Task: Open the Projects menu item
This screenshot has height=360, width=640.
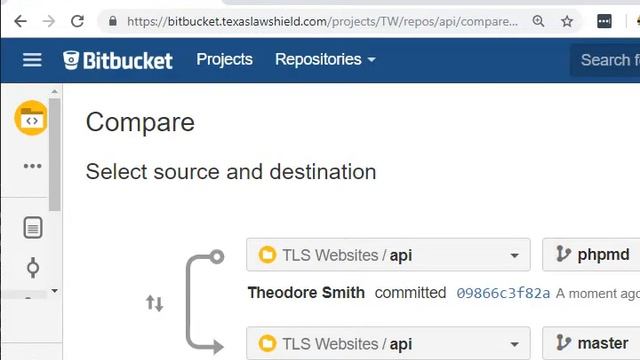Action: pyautogui.click(x=224, y=60)
